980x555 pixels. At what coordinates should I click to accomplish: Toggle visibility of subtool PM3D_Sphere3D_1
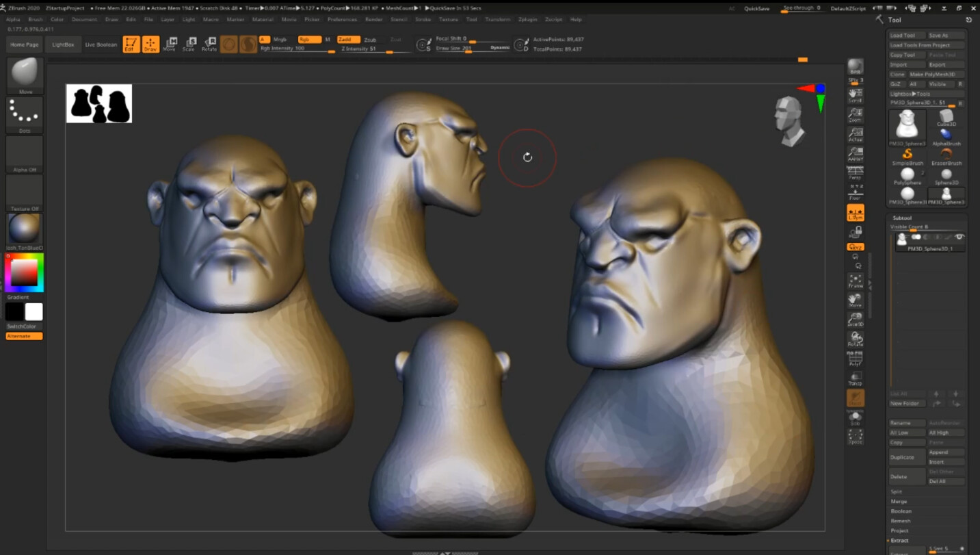(959, 237)
